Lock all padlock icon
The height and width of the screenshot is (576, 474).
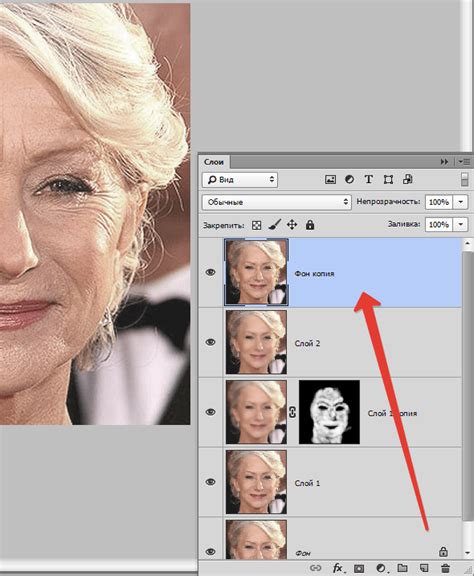[x=310, y=224]
